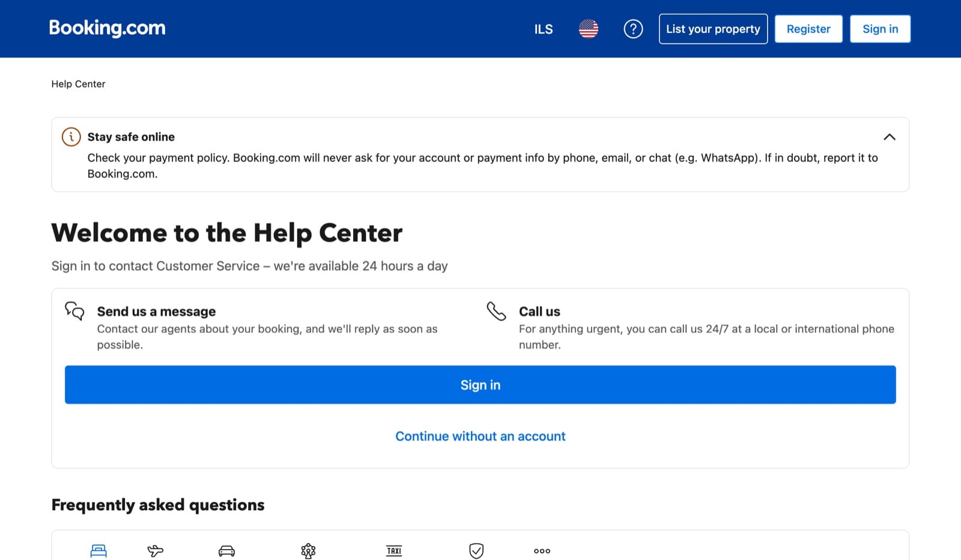Click the Register button
The height and width of the screenshot is (560, 961).
[808, 29]
